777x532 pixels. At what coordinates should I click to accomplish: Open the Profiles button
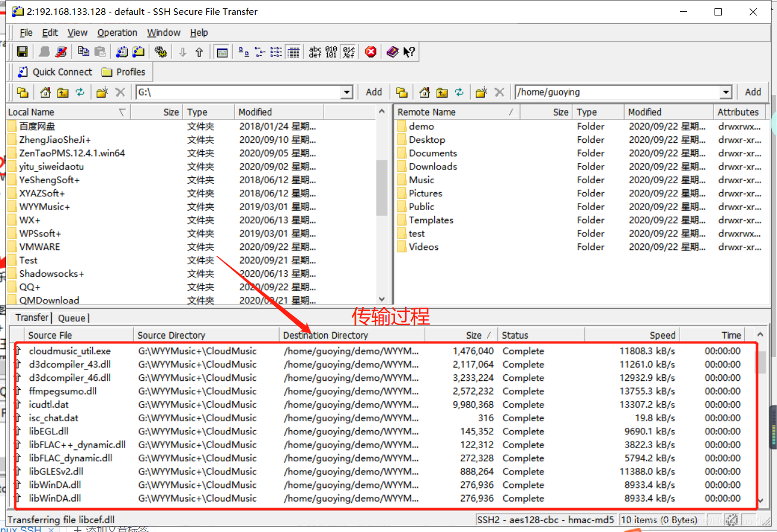click(124, 72)
